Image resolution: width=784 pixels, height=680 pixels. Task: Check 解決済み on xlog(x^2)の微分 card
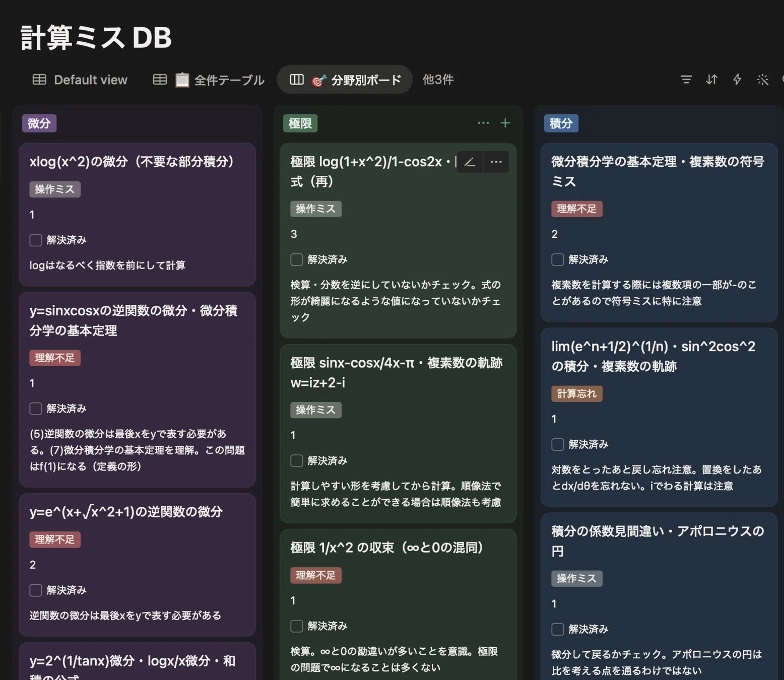click(36, 240)
